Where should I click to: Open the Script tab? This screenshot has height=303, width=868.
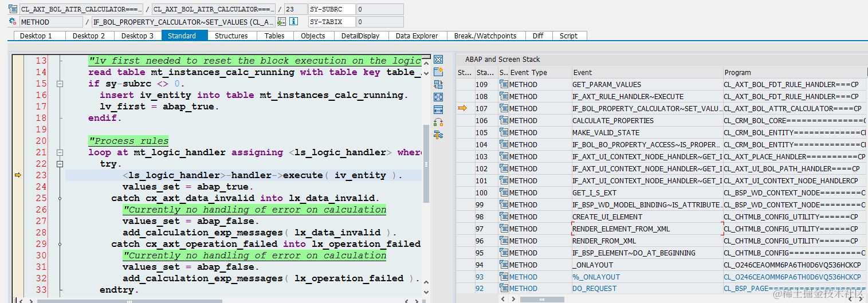pyautogui.click(x=569, y=36)
